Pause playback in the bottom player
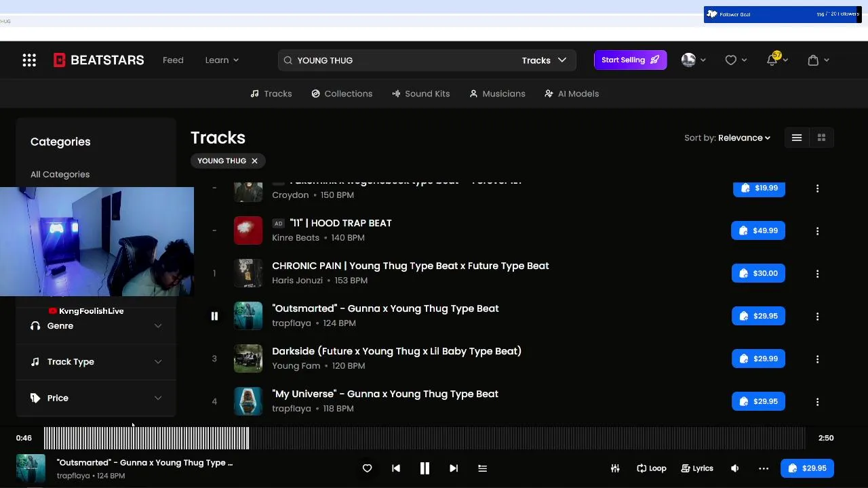 coord(425,468)
